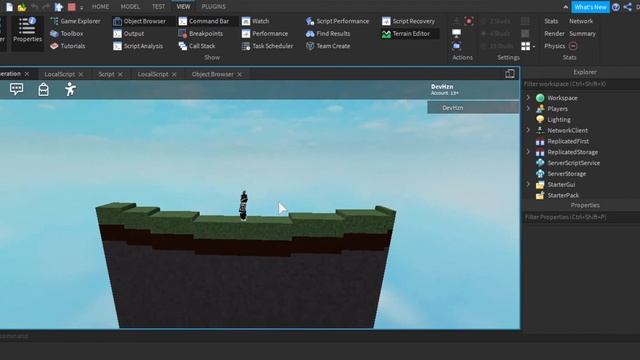The height and width of the screenshot is (360, 640).
Task: Select the first LocalScript tab
Action: 60,74
